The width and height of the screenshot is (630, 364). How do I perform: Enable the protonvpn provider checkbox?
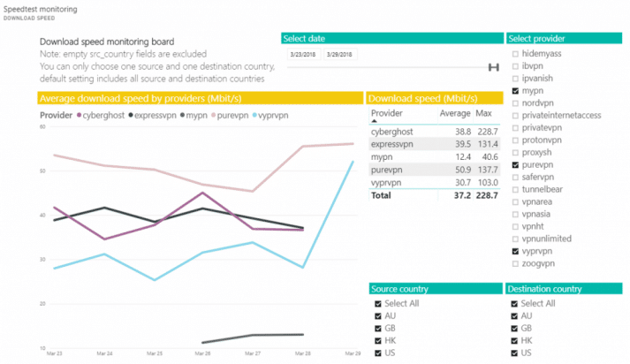tap(515, 140)
